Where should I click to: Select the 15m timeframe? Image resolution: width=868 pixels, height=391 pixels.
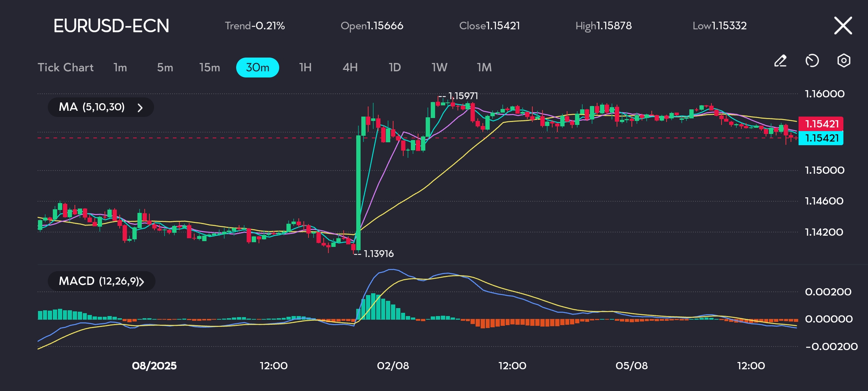pyautogui.click(x=209, y=67)
